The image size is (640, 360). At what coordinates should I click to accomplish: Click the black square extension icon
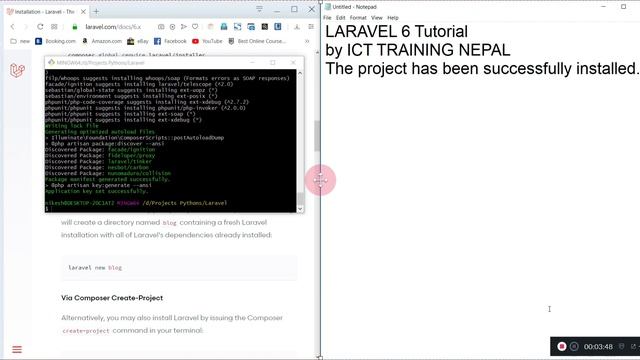point(264,27)
